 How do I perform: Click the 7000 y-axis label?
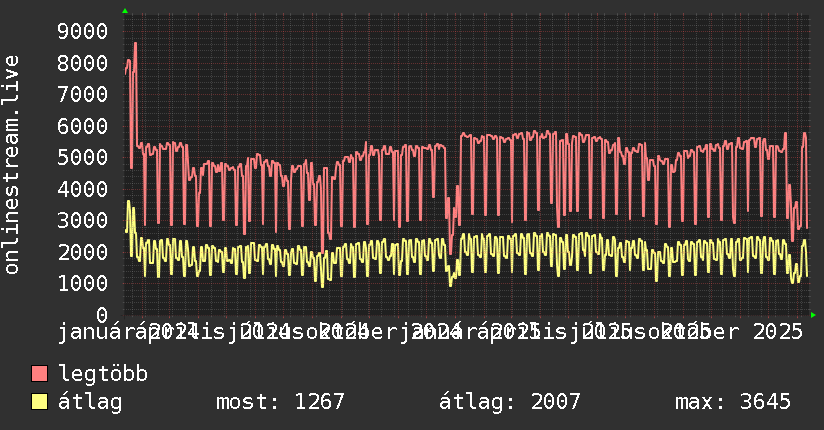(83, 94)
